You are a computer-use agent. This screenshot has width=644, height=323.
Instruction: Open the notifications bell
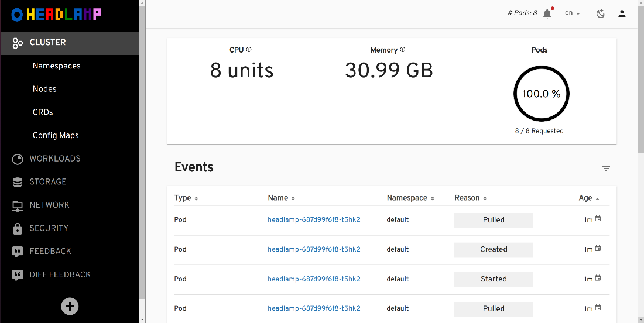pos(547,13)
